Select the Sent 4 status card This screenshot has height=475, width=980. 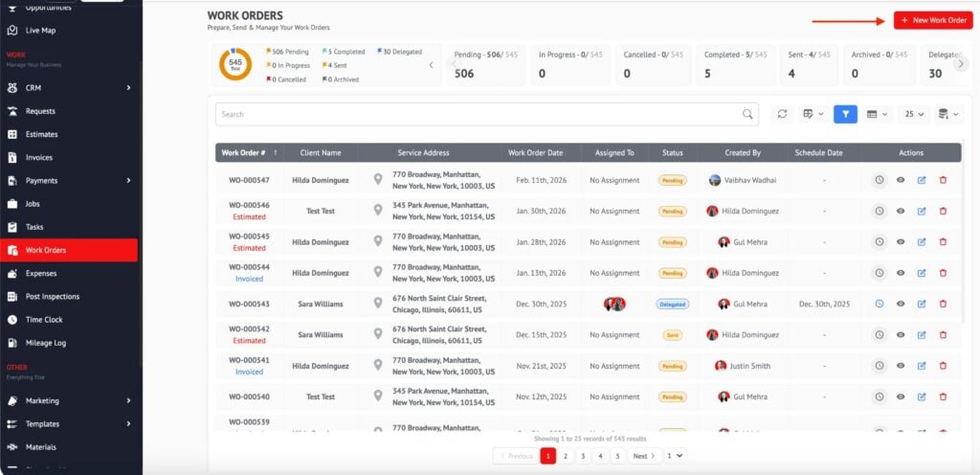[810, 65]
